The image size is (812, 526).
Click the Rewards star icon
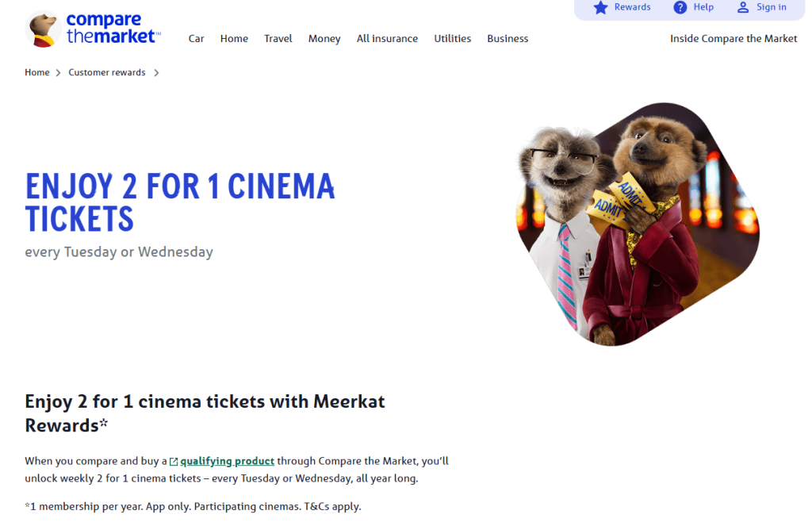tap(600, 7)
